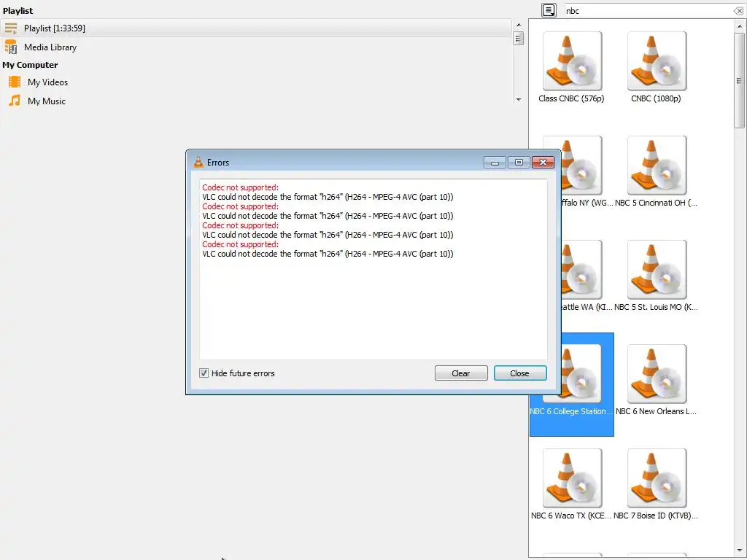The height and width of the screenshot is (560, 747).
Task: Click media list scrollbar up arrow
Action: (x=740, y=26)
